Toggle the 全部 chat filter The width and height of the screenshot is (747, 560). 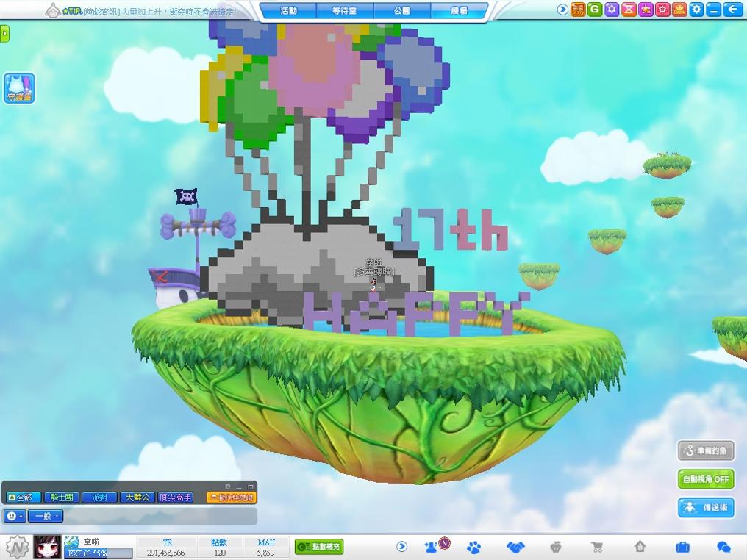23,498
